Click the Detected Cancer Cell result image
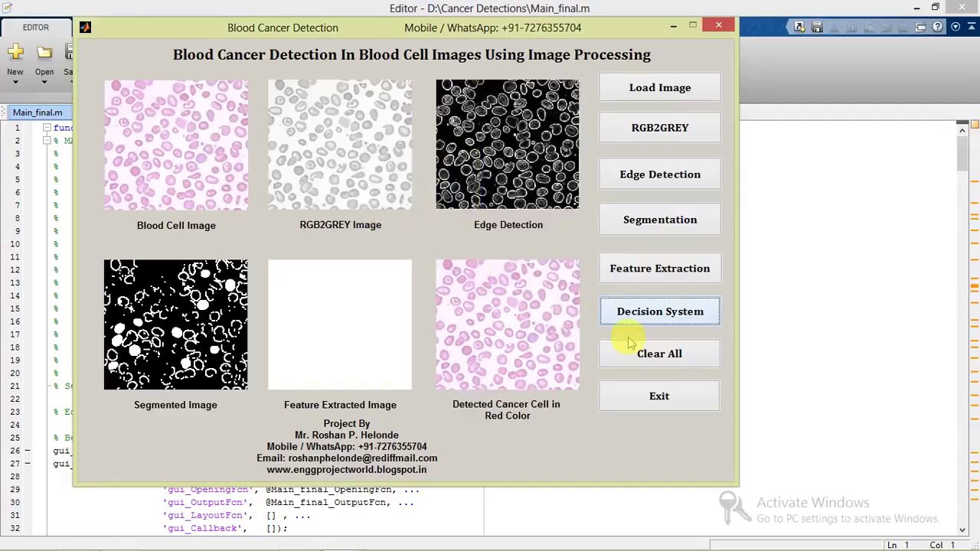Screen dimensions: 980x551 tap(508, 324)
